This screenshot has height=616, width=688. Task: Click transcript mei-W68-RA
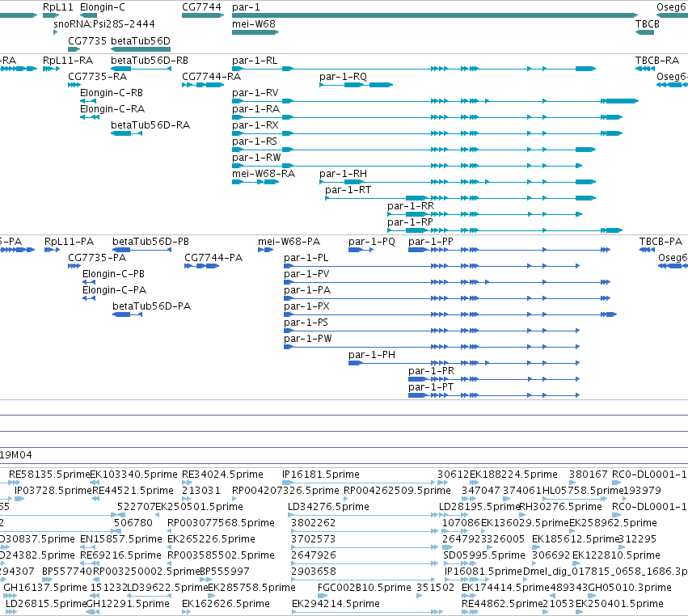[x=255, y=182]
